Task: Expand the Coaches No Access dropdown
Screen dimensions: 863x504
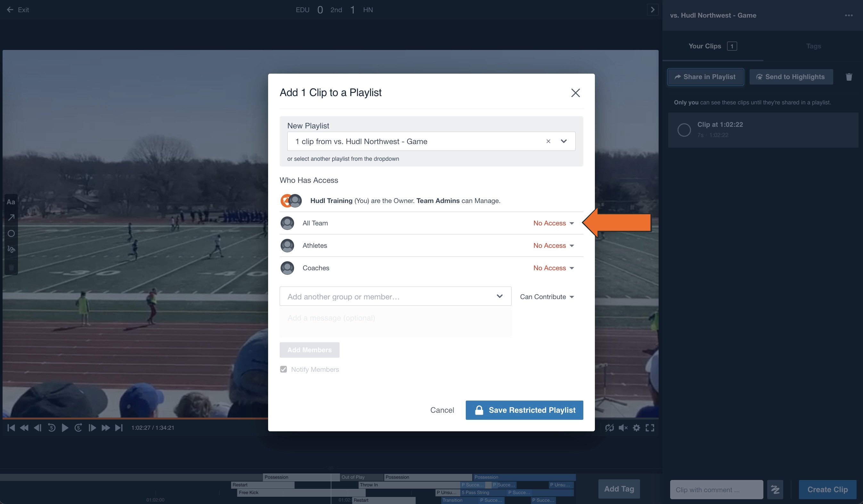Action: coord(554,268)
